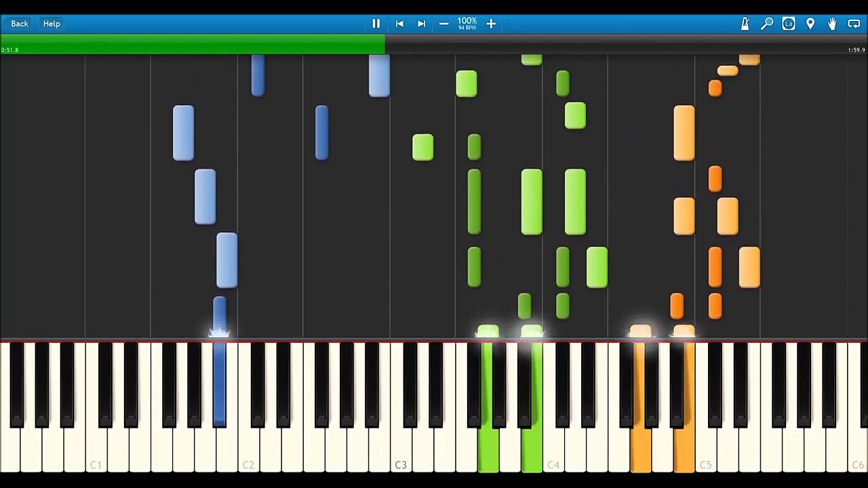Click the lit green G3 piano key
Screen dimensions: 868x488
click(488, 447)
